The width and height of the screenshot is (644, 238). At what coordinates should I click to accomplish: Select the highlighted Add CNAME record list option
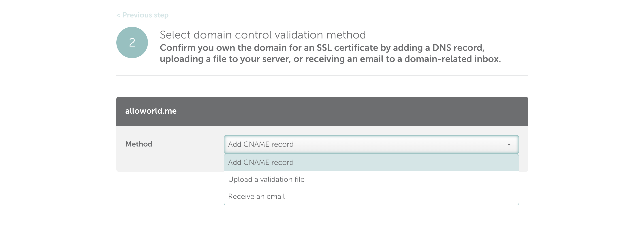[260, 162]
